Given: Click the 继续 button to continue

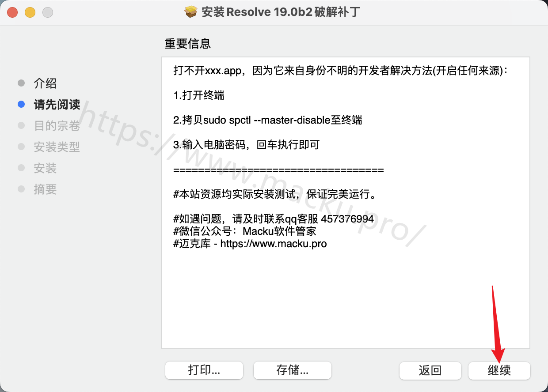Looking at the screenshot, I should [x=499, y=370].
